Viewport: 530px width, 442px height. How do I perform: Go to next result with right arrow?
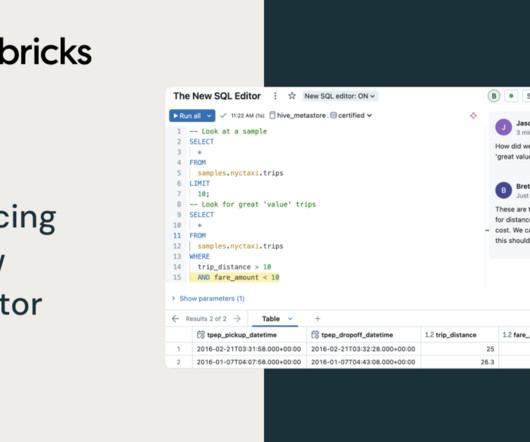(237, 319)
